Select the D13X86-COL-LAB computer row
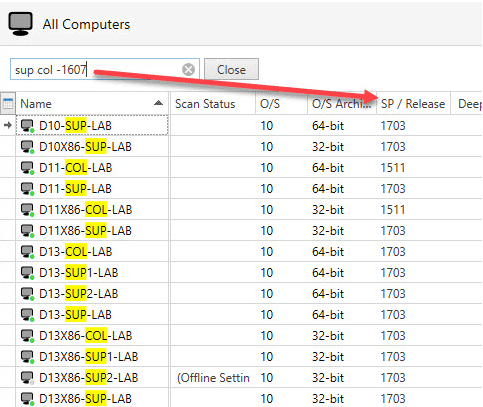Image resolution: width=483 pixels, height=407 pixels. point(241,336)
